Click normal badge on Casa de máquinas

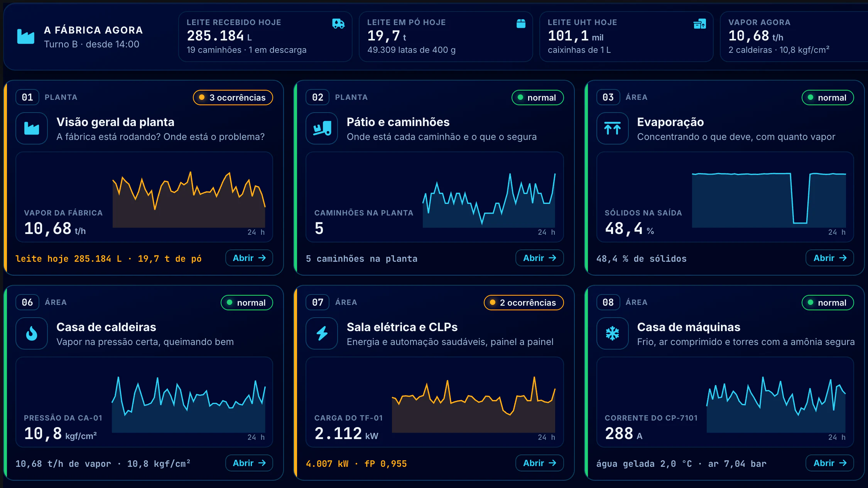827,303
